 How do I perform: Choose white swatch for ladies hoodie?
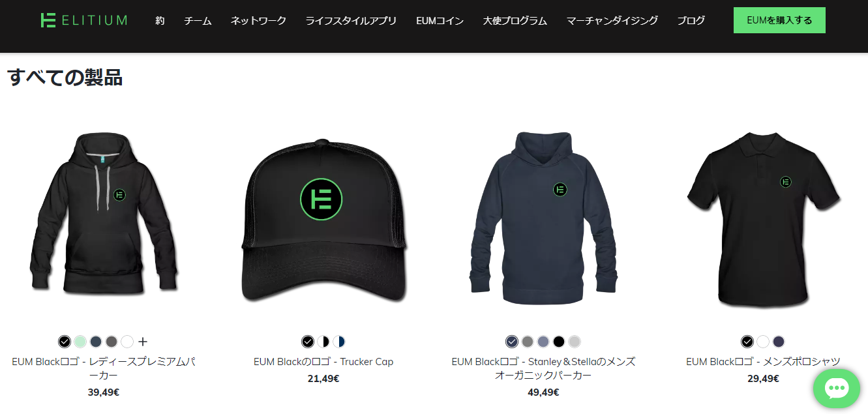click(x=127, y=342)
